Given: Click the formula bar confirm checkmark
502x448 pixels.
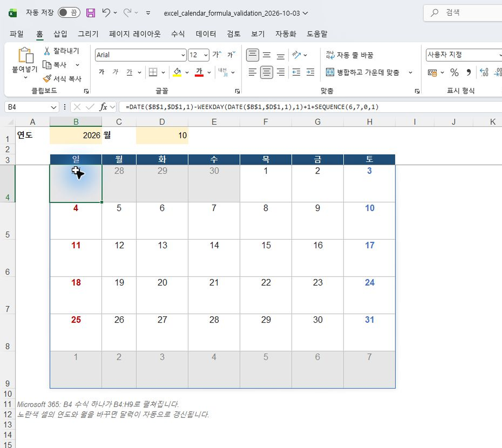Looking at the screenshot, I should click(90, 107).
